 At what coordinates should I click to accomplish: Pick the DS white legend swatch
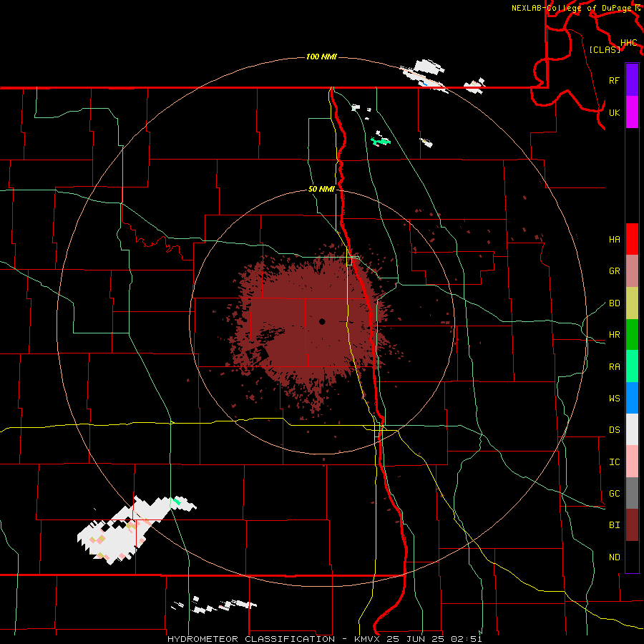pyautogui.click(x=632, y=429)
